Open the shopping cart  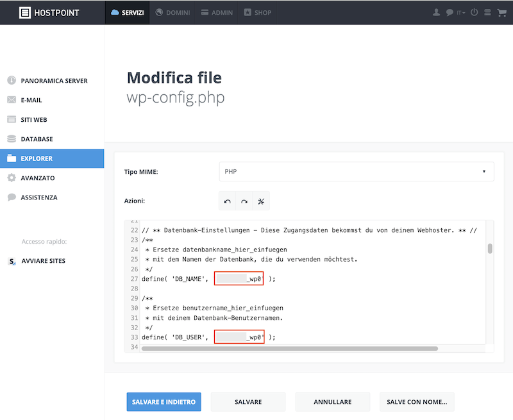(x=501, y=12)
